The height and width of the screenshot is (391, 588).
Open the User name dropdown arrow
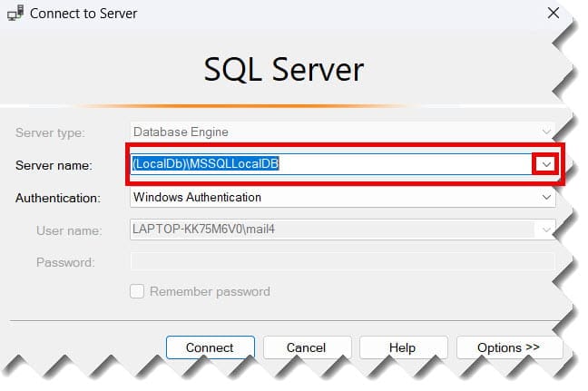tap(546, 230)
